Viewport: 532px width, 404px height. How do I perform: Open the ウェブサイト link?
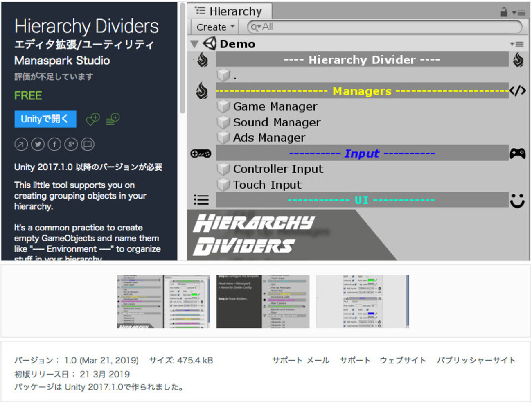403,360
